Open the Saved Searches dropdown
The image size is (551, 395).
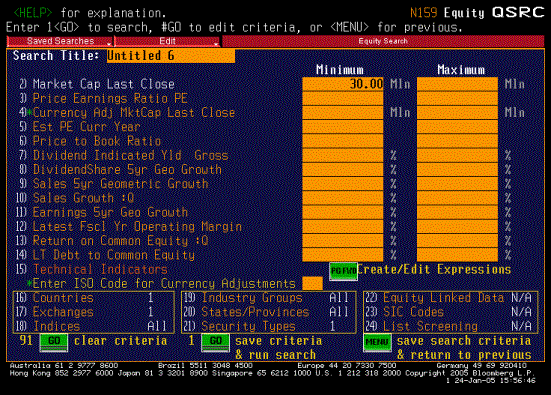click(60, 41)
